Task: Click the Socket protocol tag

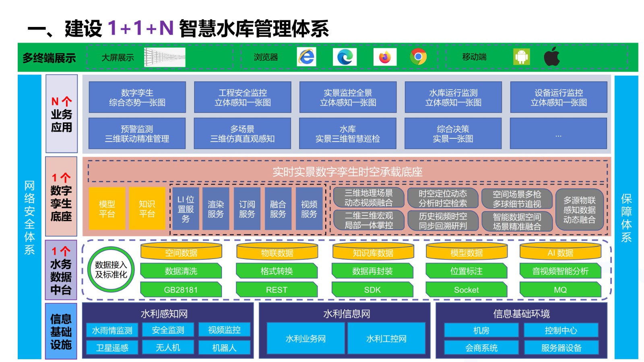Action: 466,290
